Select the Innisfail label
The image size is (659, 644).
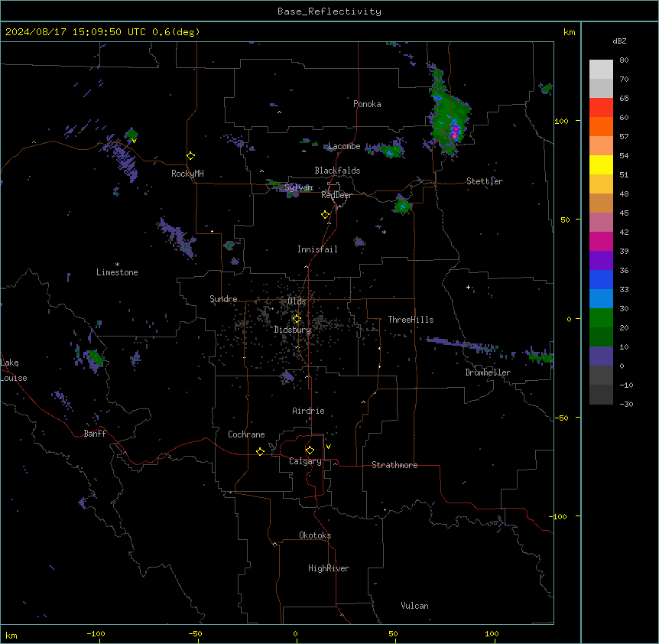(x=317, y=249)
